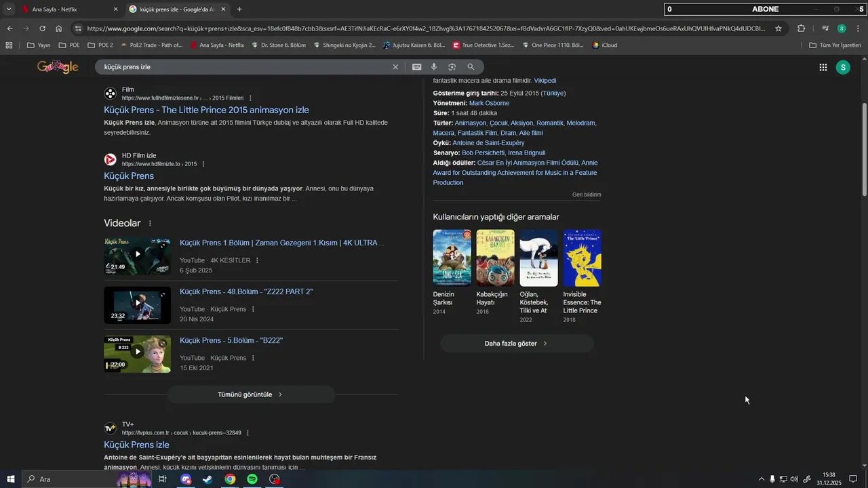This screenshot has width=868, height=488.
Task: Play Küçük Prens 1.Bölüm video thumbnail
Action: tap(137, 256)
